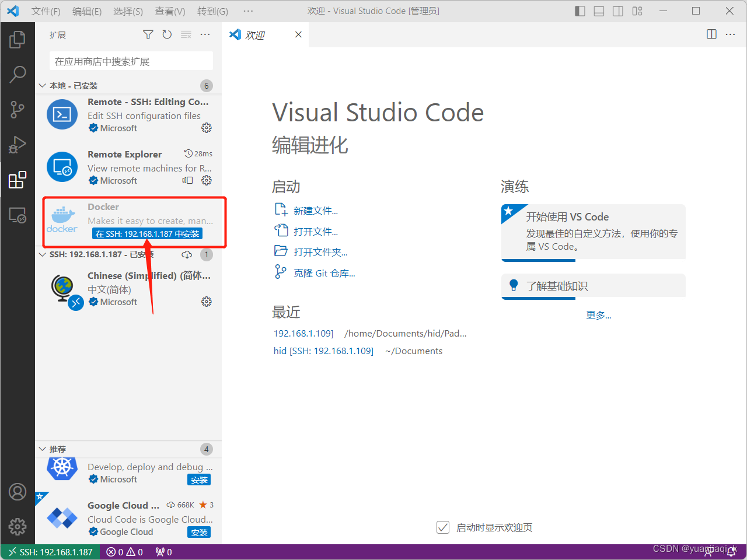This screenshot has height=560, width=747.
Task: Open extensions view more actions menu
Action: pyautogui.click(x=205, y=35)
